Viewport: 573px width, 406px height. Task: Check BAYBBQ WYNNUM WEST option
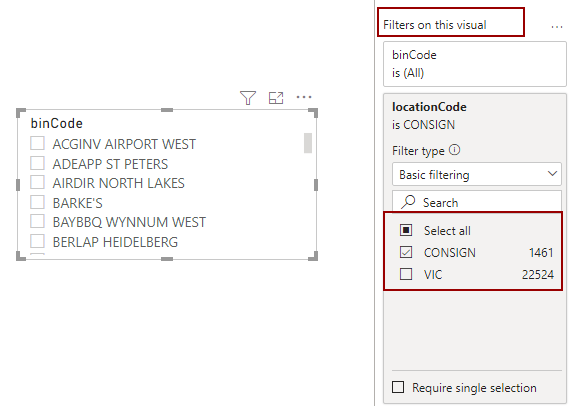38,221
